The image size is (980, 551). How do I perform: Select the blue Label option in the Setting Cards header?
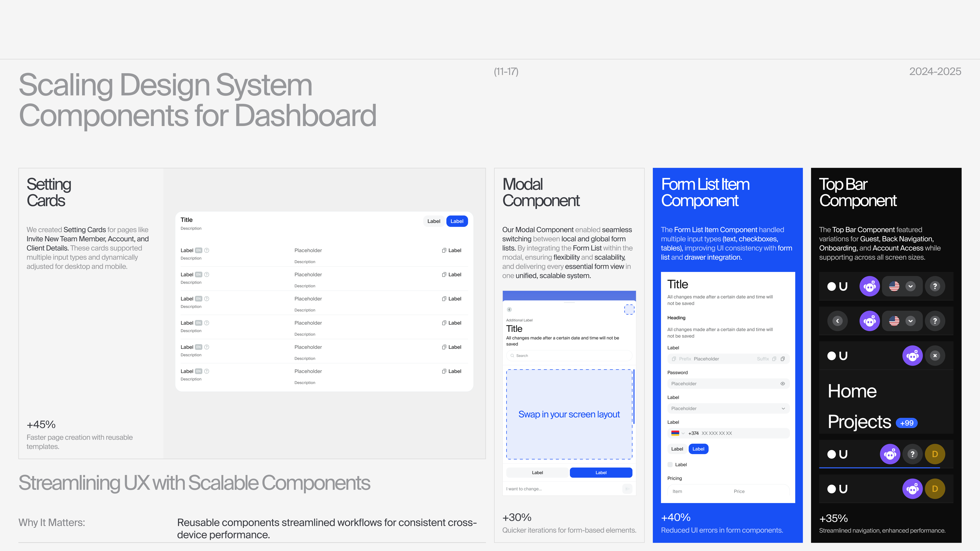pos(457,221)
